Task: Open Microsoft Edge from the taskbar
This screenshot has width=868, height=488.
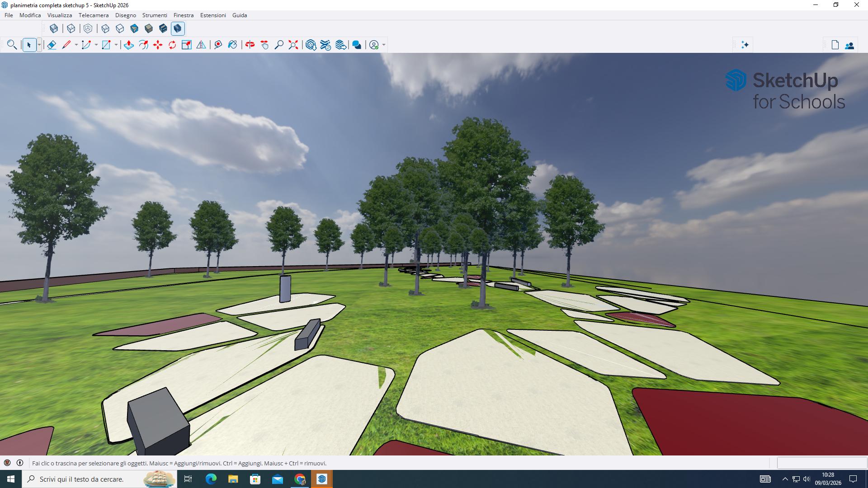Action: [x=211, y=479]
